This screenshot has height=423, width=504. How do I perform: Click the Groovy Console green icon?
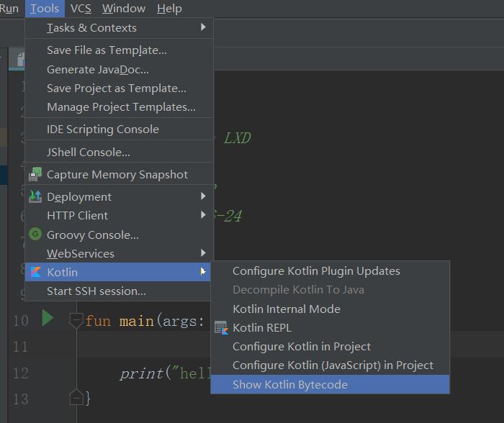(35, 235)
